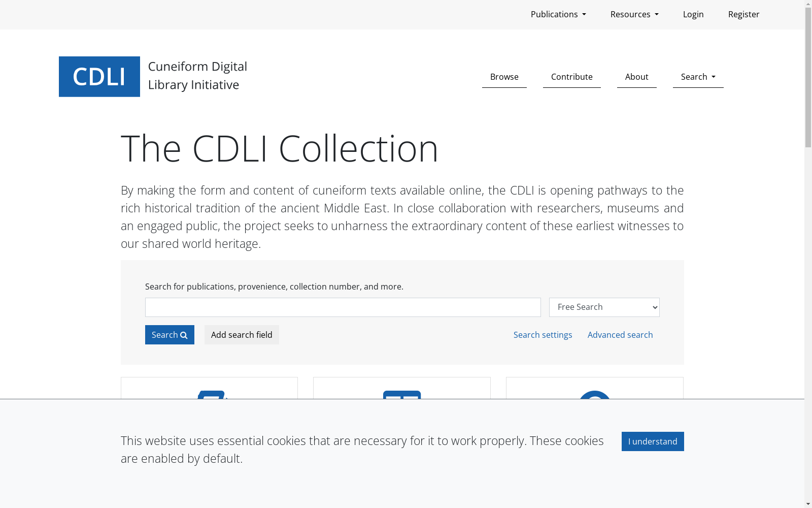812x508 pixels.
Task: Open the Browse menu item
Action: tap(504, 77)
